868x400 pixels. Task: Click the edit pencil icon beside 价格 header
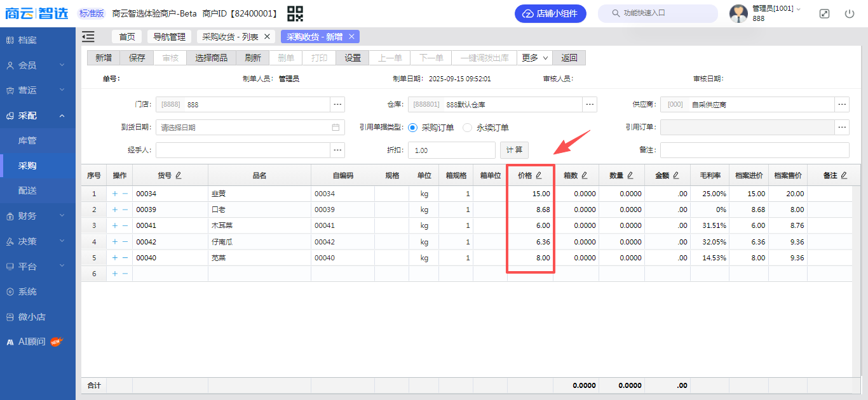pos(539,175)
